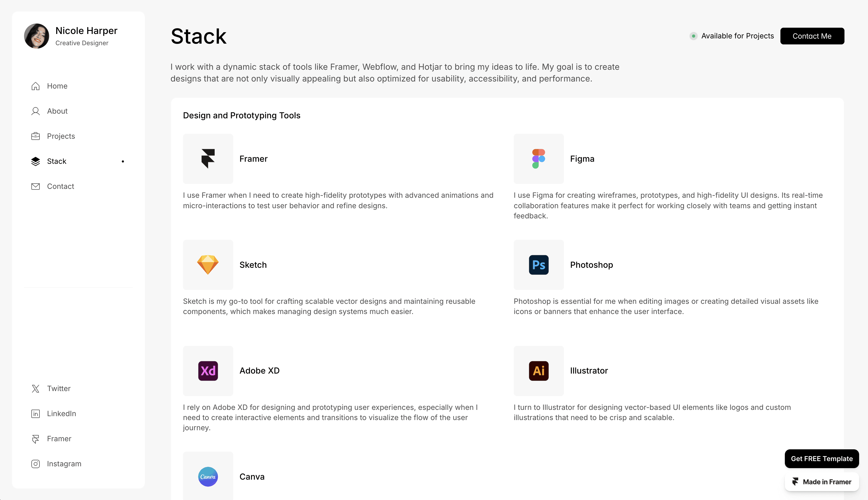Open the Framer link in sidebar socials

(x=59, y=439)
